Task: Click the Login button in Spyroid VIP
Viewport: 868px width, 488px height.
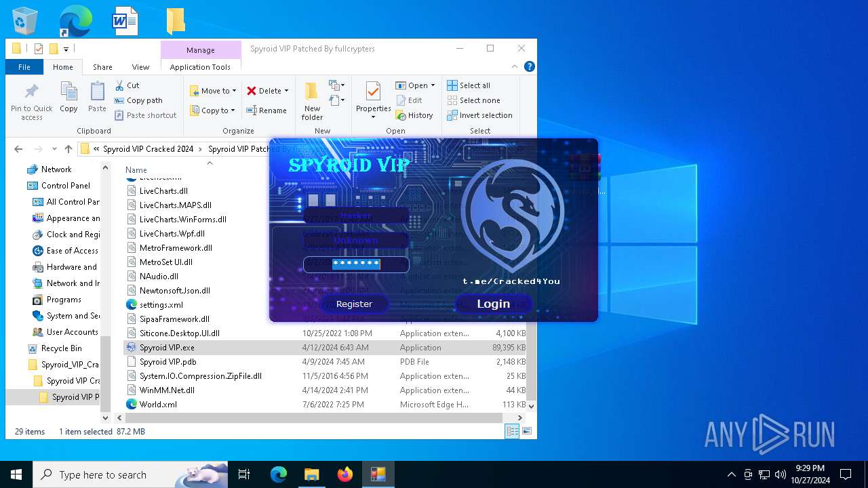Action: 493,304
